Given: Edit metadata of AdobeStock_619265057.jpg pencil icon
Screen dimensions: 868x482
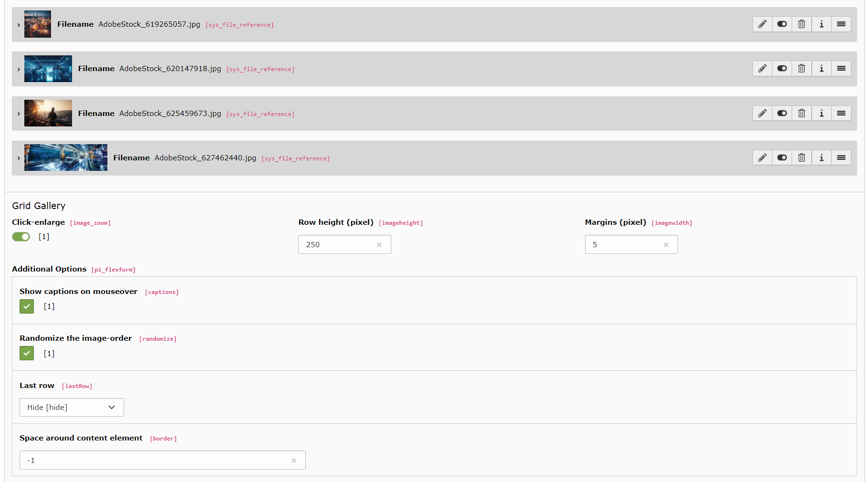Looking at the screenshot, I should pyautogui.click(x=762, y=24).
